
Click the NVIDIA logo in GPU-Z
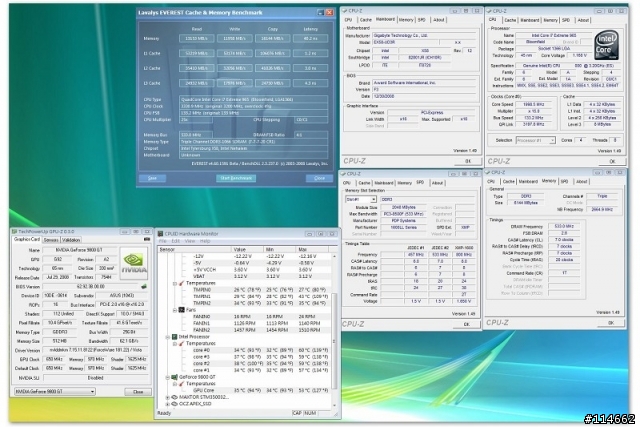tap(134, 263)
